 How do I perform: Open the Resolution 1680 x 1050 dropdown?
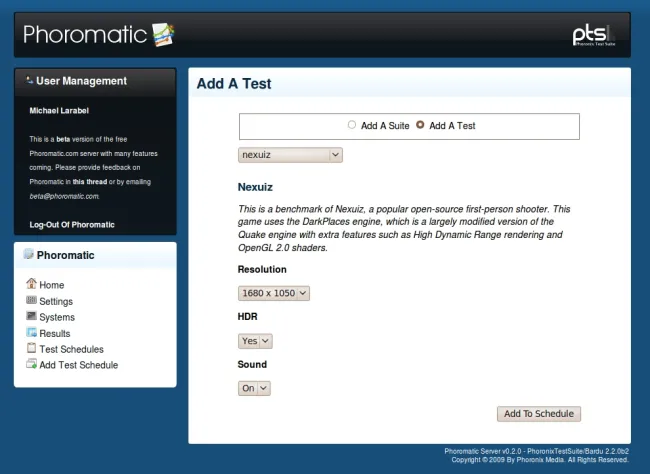[x=274, y=293]
